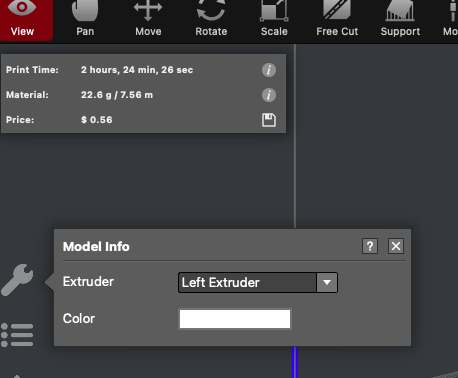This screenshot has width=458, height=378.
Task: Open the wrench settings sidebar icon
Action: (17, 280)
